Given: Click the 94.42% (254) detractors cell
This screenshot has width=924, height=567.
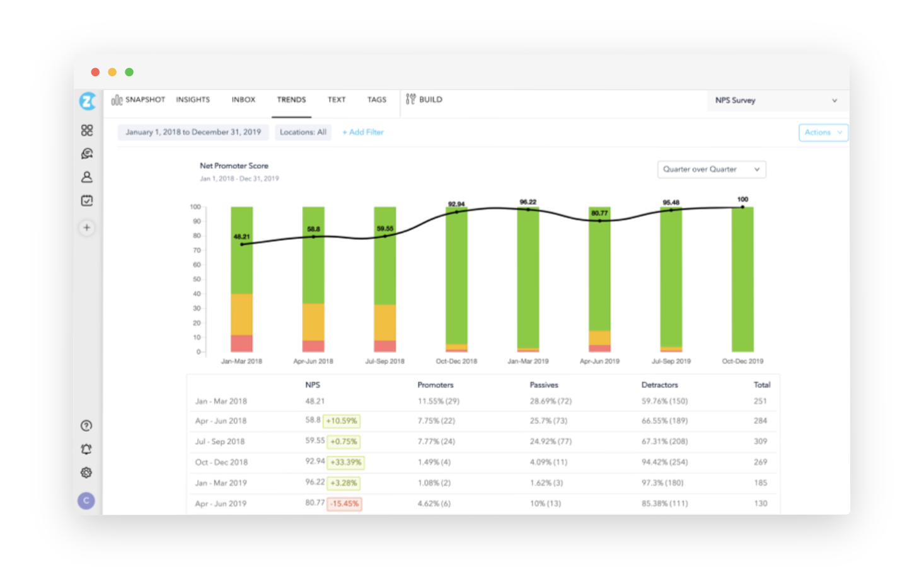Looking at the screenshot, I should [665, 462].
